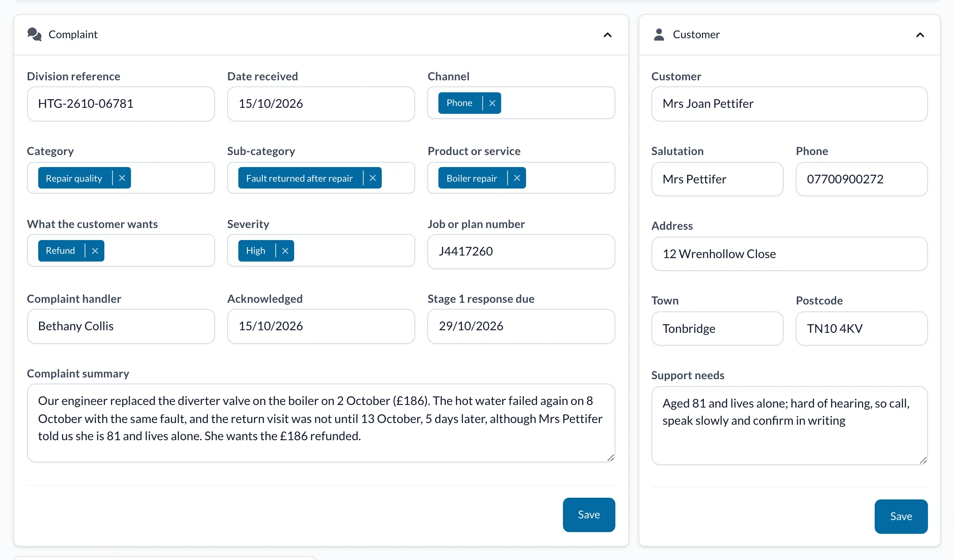The height and width of the screenshot is (560, 955).
Task: Save the Complaint panel
Action: click(x=589, y=514)
